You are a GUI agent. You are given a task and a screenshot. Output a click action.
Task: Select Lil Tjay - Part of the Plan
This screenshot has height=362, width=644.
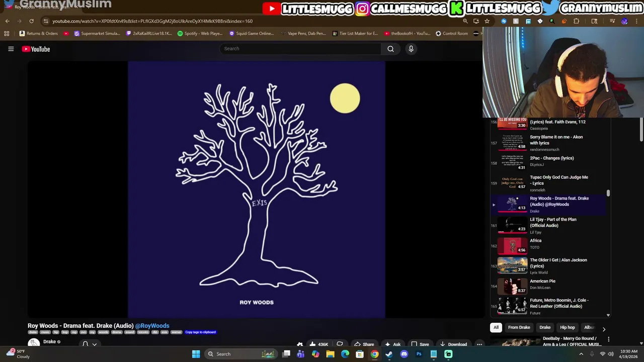pos(548,225)
